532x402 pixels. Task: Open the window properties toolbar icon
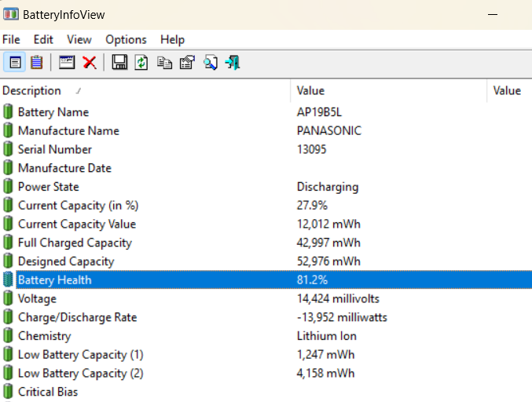point(67,62)
